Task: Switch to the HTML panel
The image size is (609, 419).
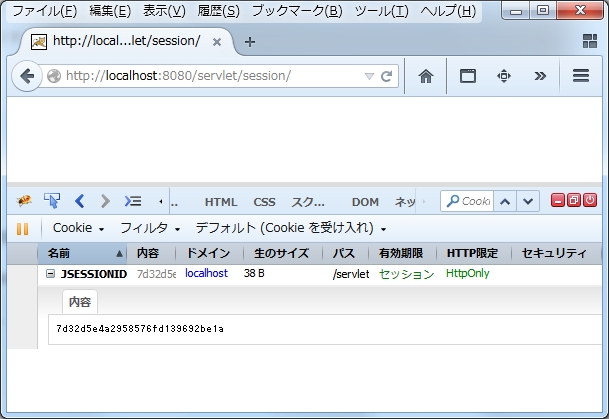Action: 221,202
